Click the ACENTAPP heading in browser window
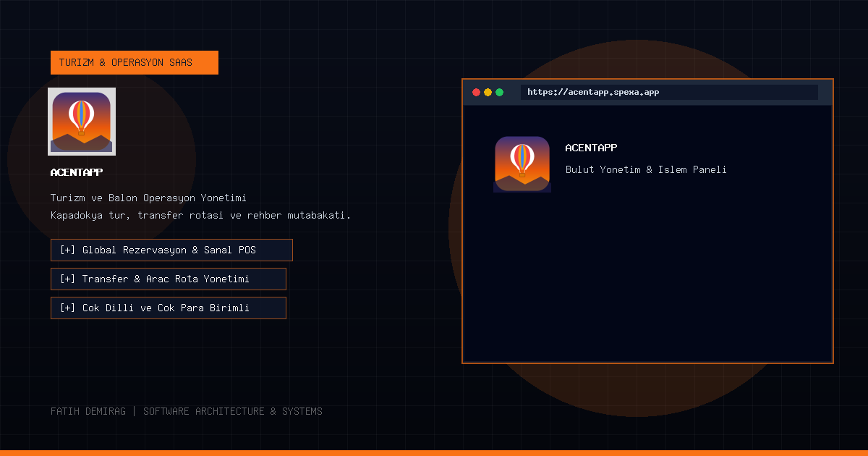The image size is (868, 456). point(591,148)
